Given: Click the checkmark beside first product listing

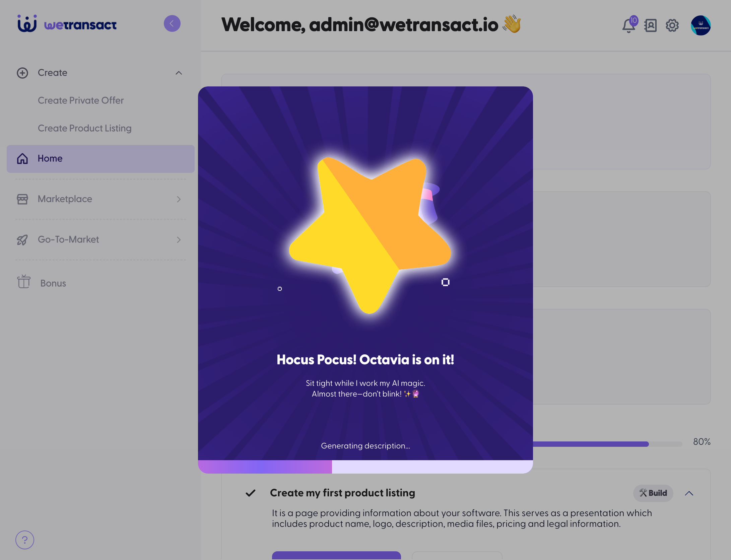Looking at the screenshot, I should point(251,493).
